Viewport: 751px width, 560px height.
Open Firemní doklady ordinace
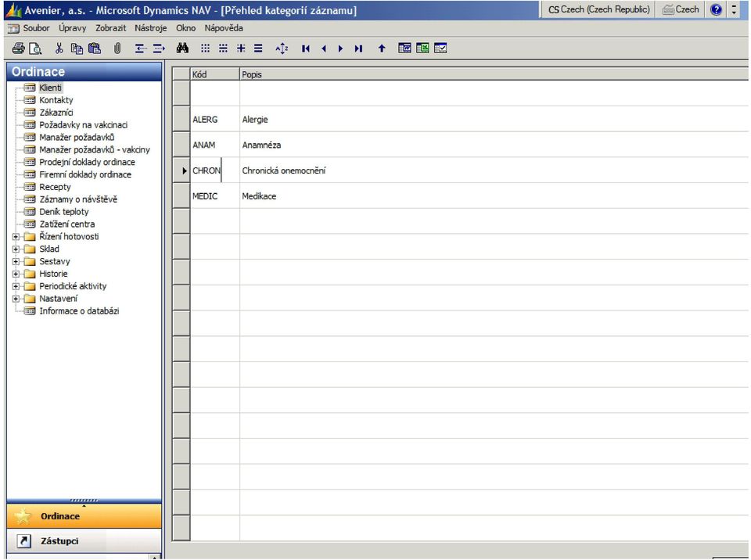[85, 175]
